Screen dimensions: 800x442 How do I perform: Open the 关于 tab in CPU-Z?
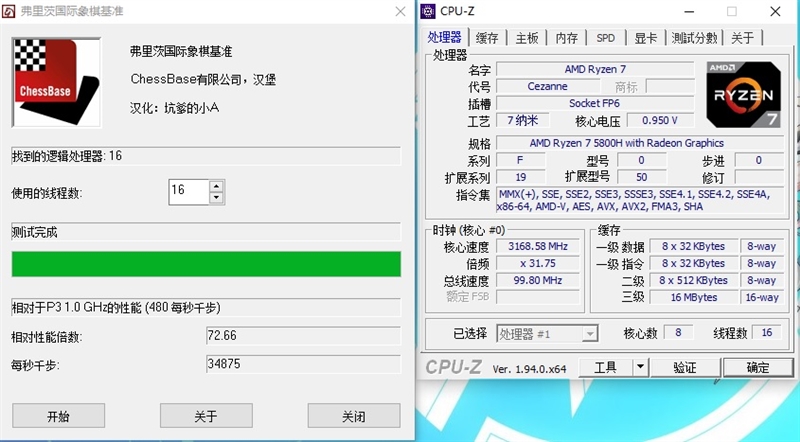(x=742, y=38)
